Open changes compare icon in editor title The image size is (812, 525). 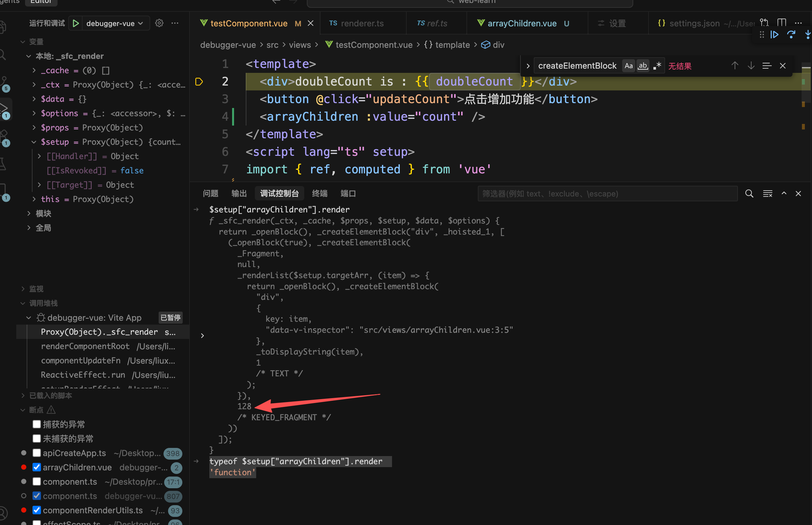pos(764,22)
